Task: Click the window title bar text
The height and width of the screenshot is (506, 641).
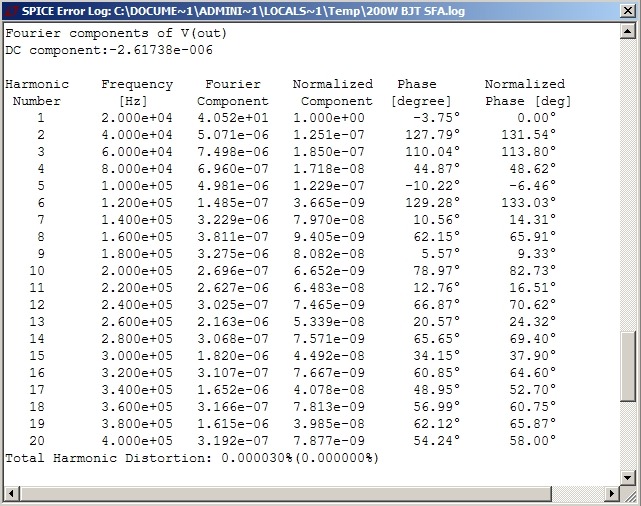Action: [x=243, y=11]
